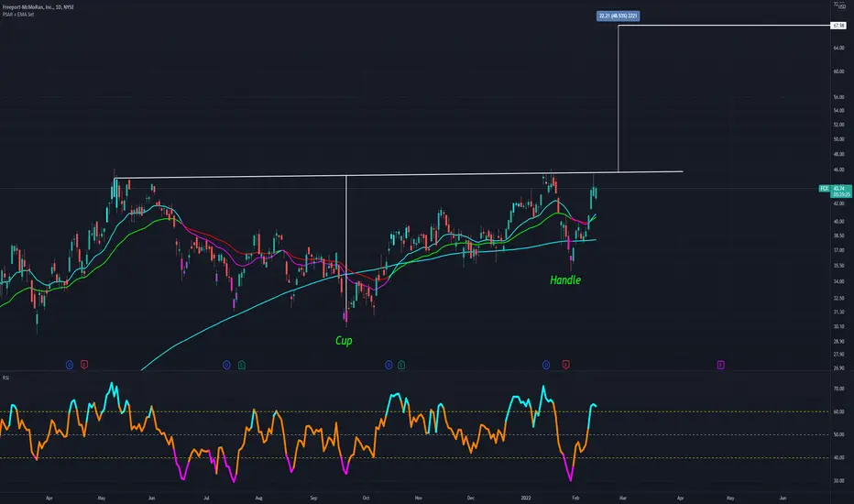Click the 56.00 price axis label

pyautogui.click(x=838, y=97)
